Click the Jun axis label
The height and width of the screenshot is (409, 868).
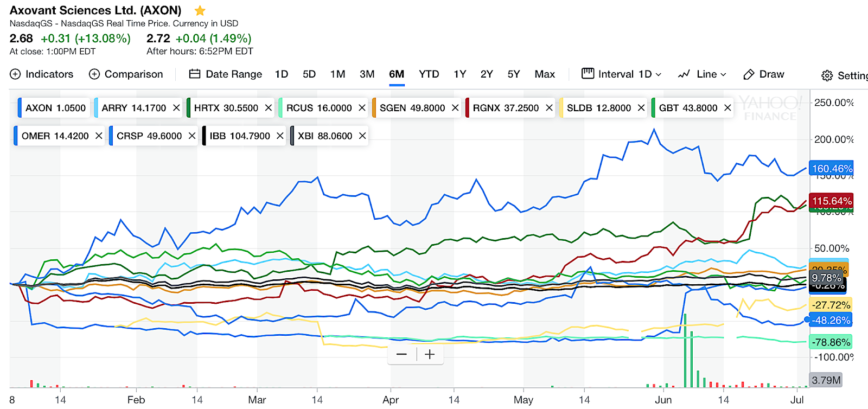pyautogui.click(x=663, y=400)
